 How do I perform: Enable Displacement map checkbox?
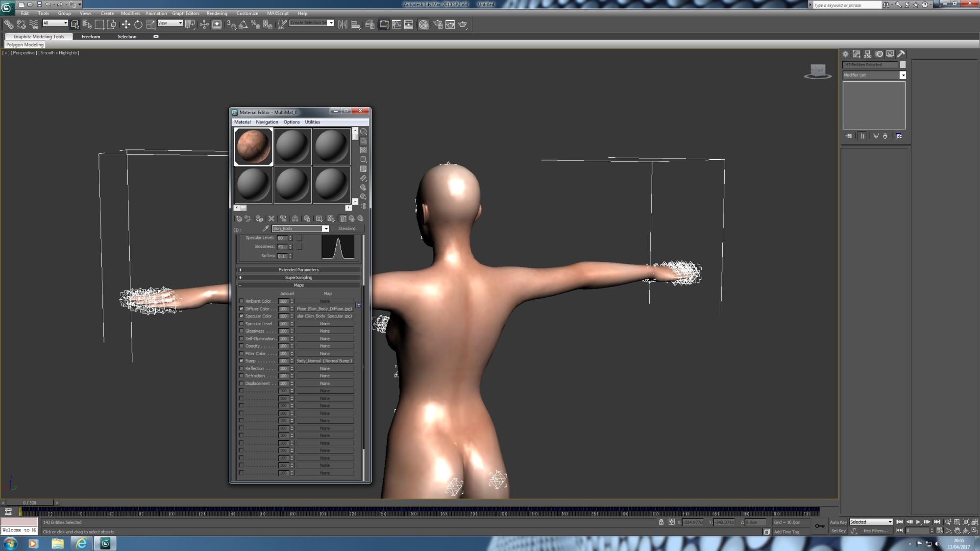click(241, 383)
